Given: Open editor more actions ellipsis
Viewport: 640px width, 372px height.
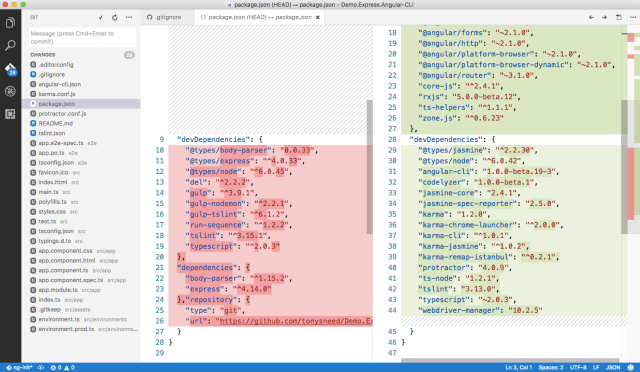Looking at the screenshot, I should 633,17.
